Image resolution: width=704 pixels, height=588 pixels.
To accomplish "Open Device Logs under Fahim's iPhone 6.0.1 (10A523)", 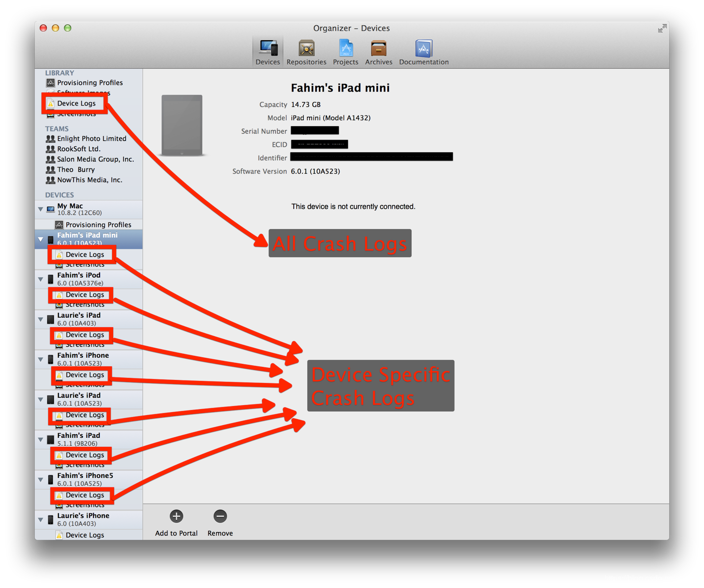I will pyautogui.click(x=80, y=375).
